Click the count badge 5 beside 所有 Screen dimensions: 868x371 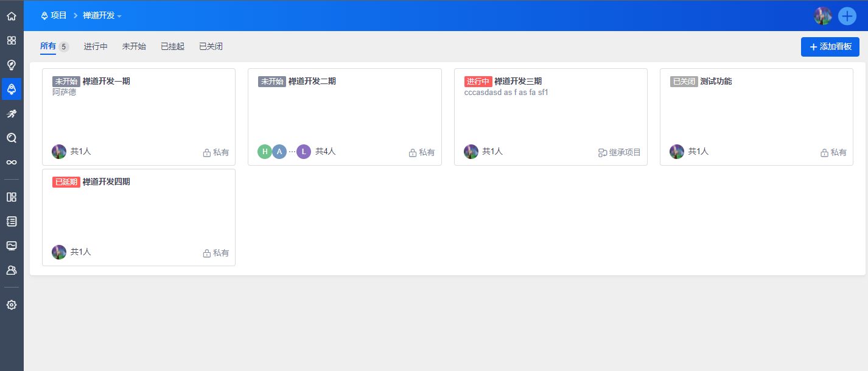[x=63, y=47]
